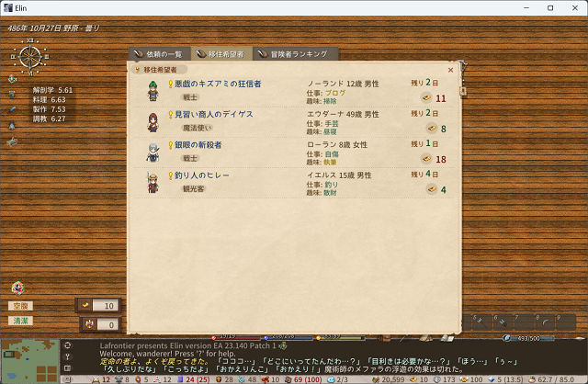The height and width of the screenshot is (384, 588).
Task: Click the 戦士 tag under キズアミの狂信者
Action: click(190, 97)
